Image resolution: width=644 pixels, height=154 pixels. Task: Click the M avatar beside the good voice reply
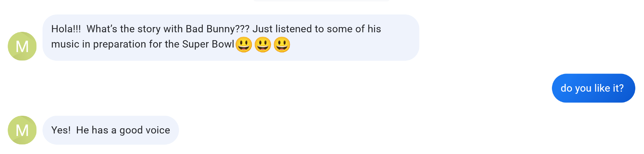click(22, 130)
